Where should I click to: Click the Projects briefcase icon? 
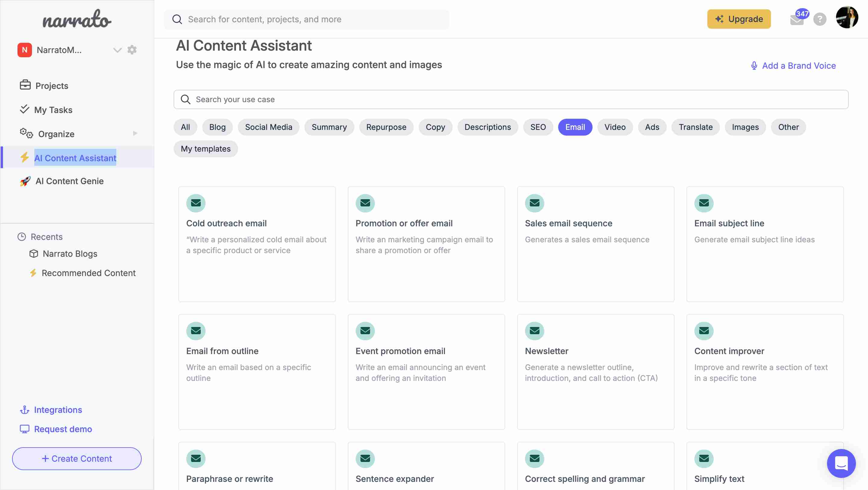click(25, 85)
